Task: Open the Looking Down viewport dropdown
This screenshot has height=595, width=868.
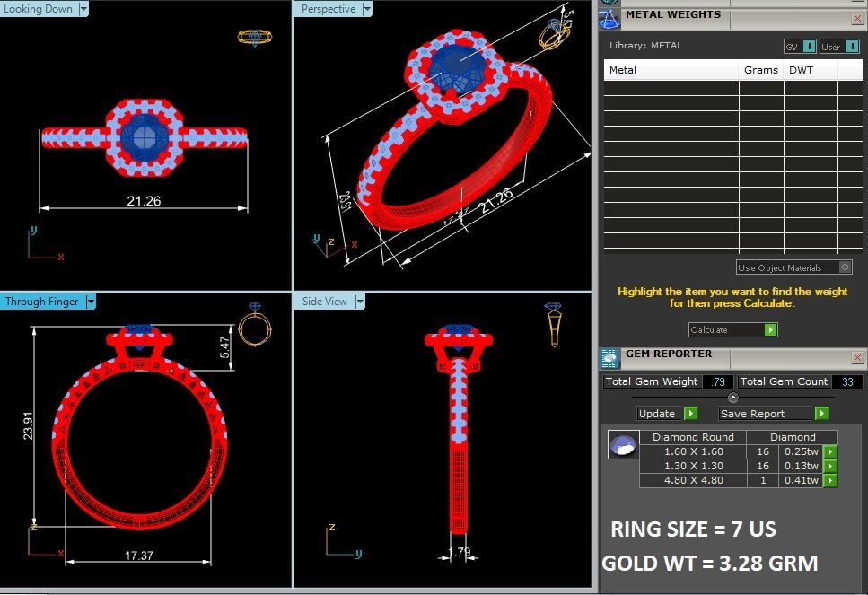Action: (83, 9)
